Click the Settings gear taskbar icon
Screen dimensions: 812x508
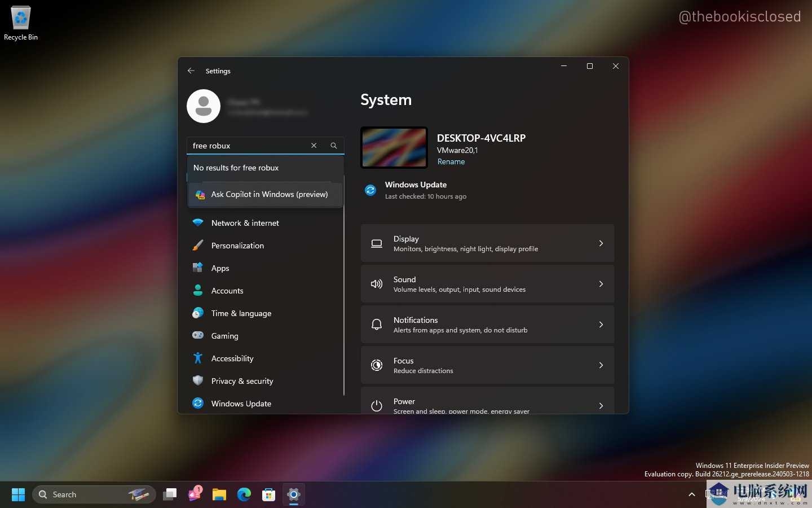pos(294,494)
